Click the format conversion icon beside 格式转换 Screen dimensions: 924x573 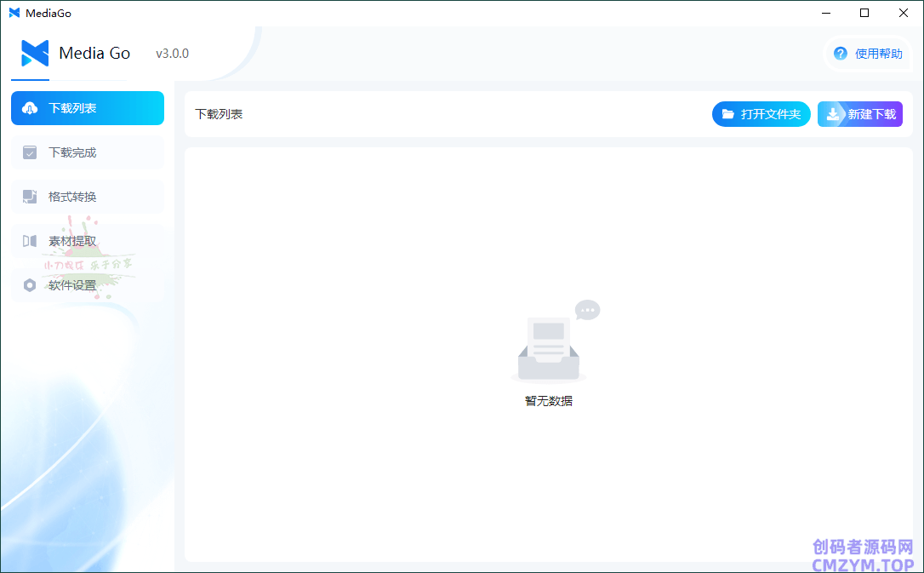(30, 197)
